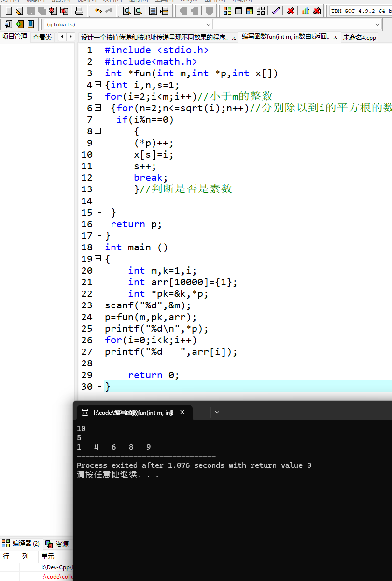This screenshot has height=581, width=392.
Task: Open the TDM-GCC 4.9.2 compiler selector
Action: point(360,11)
